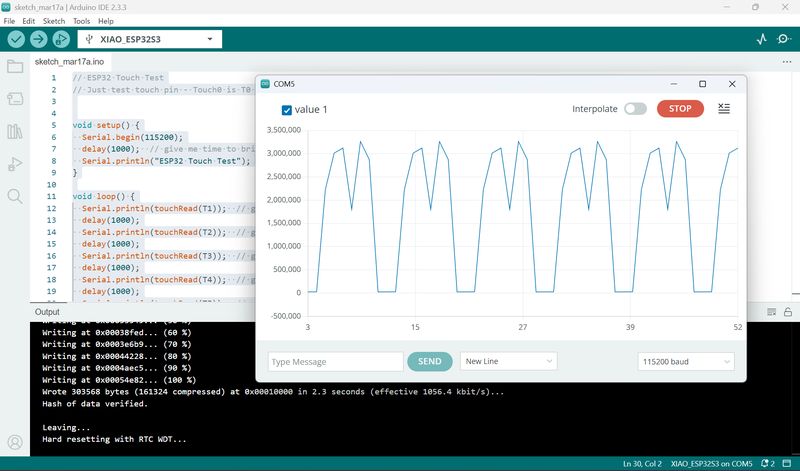Click Ln 30, Col 2 cursor position
The width and height of the screenshot is (800, 471).
[642, 463]
